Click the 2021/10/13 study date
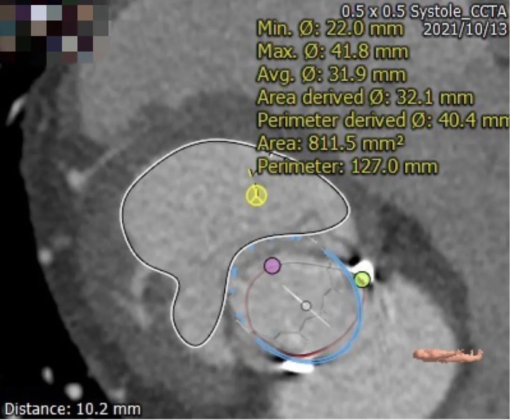The height and width of the screenshot is (420, 510). (x=465, y=29)
